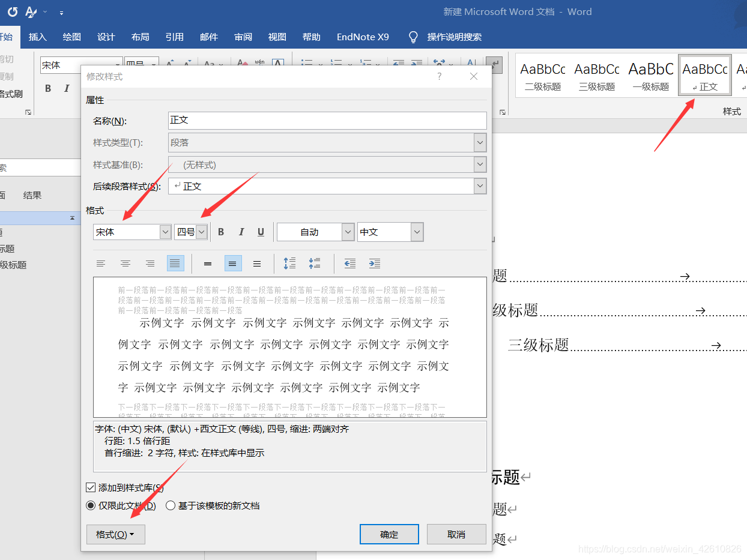Open 插入 ribbon tab
The height and width of the screenshot is (560, 747).
(37, 37)
